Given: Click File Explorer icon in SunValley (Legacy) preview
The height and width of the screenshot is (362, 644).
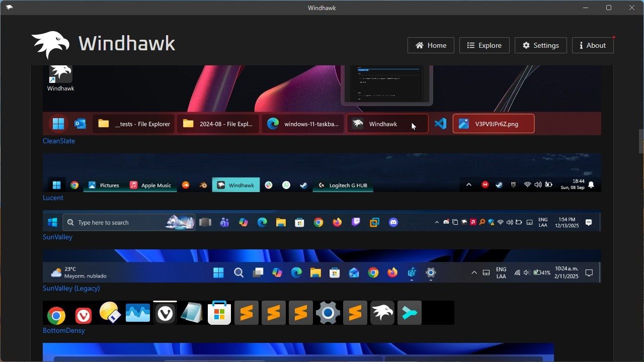Looking at the screenshot, I should 315,273.
